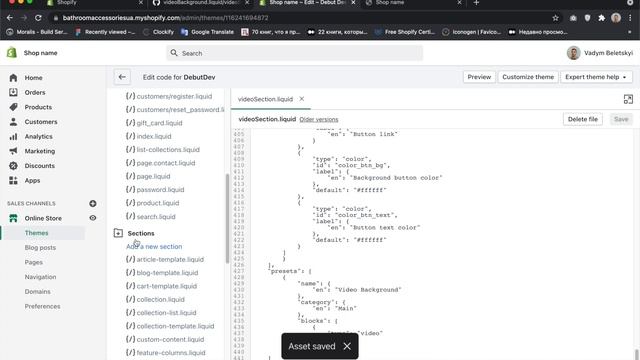Add a sales channel with plus icon
Viewport: 640px width, 360px height.
pyautogui.click(x=93, y=203)
